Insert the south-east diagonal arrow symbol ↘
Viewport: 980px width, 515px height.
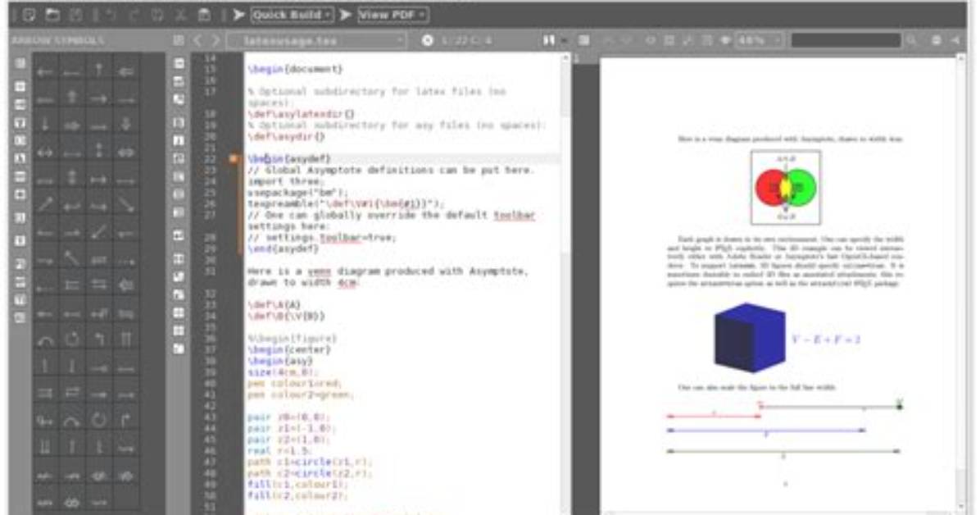(125, 205)
